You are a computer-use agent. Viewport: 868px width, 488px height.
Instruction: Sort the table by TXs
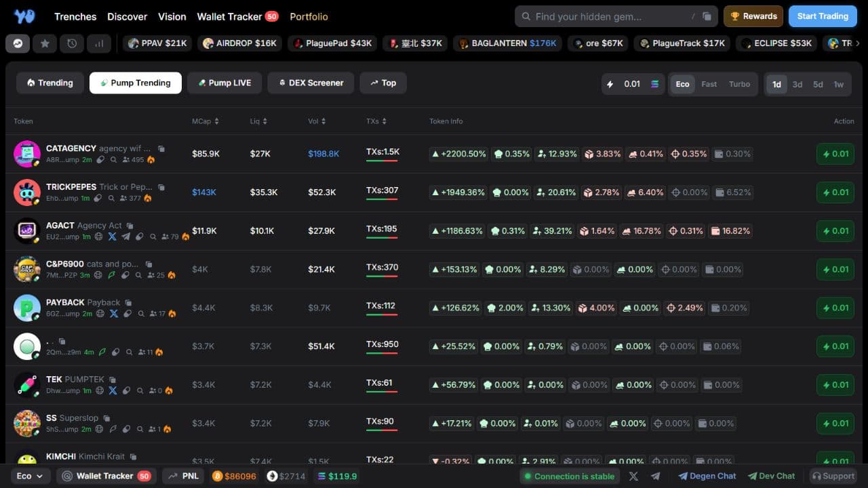point(376,121)
